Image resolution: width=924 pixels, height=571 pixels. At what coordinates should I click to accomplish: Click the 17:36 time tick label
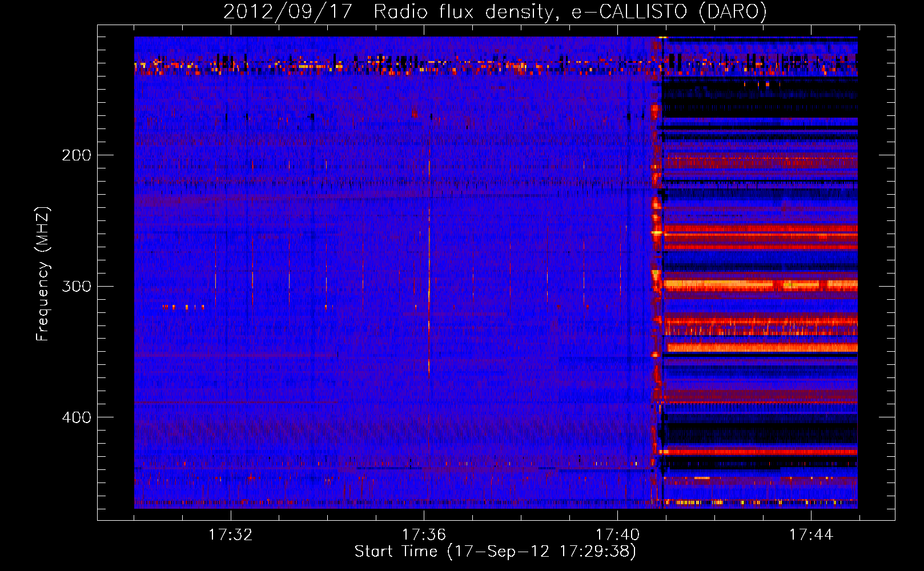pos(424,535)
